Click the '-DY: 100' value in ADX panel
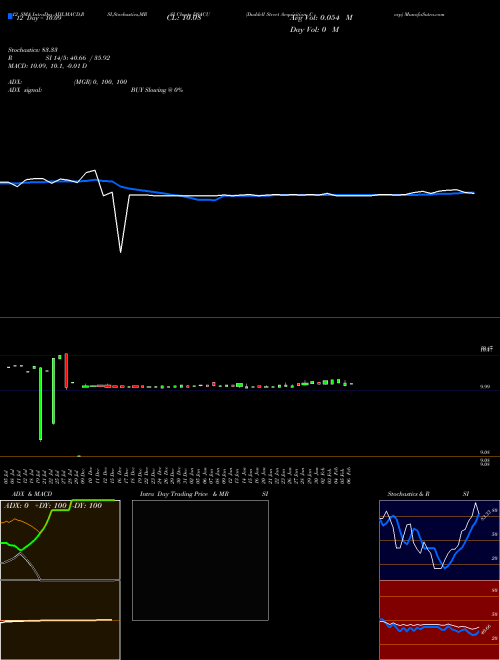Screen dimensions: 500x660 coord(87,506)
